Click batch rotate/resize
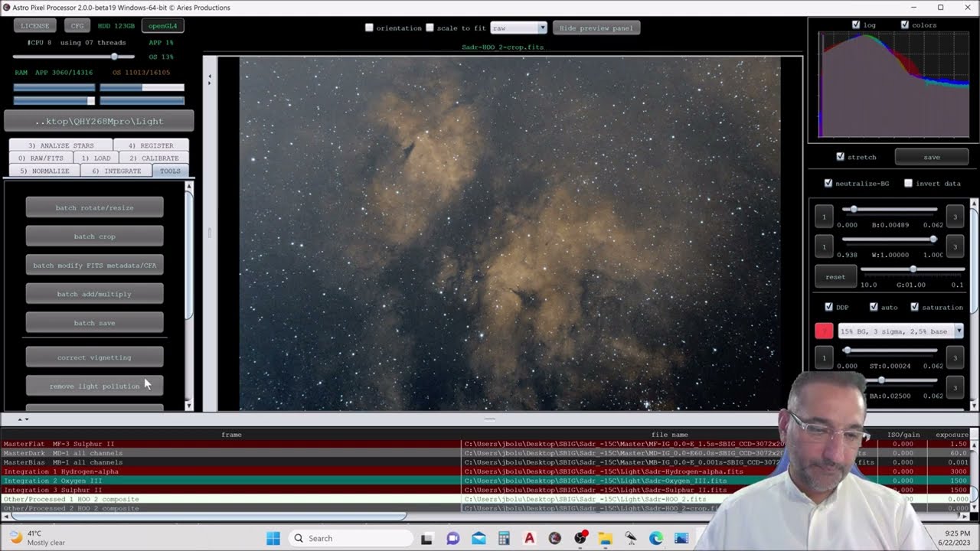Screen dimensions: 980x551 tap(95, 207)
